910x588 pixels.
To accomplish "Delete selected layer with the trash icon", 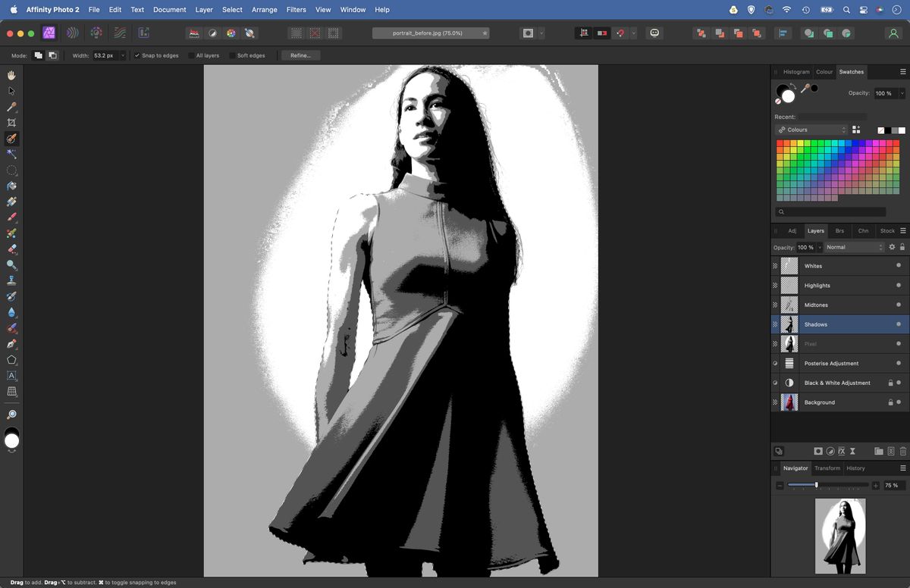I will tap(902, 451).
